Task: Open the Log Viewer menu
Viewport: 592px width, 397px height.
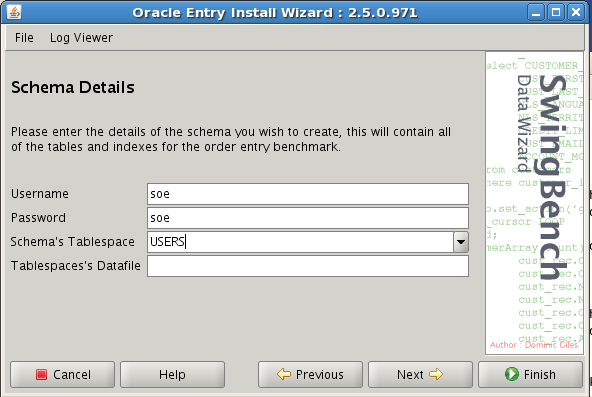Action: 81,38
